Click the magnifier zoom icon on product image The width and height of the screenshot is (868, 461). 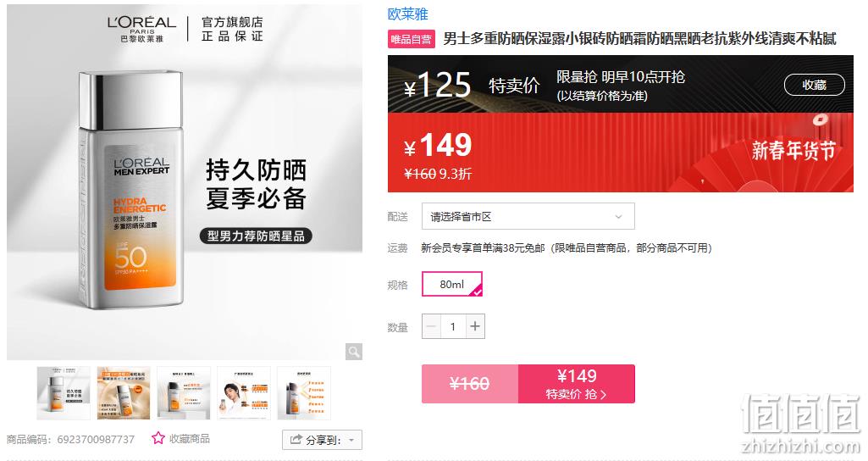(x=354, y=352)
